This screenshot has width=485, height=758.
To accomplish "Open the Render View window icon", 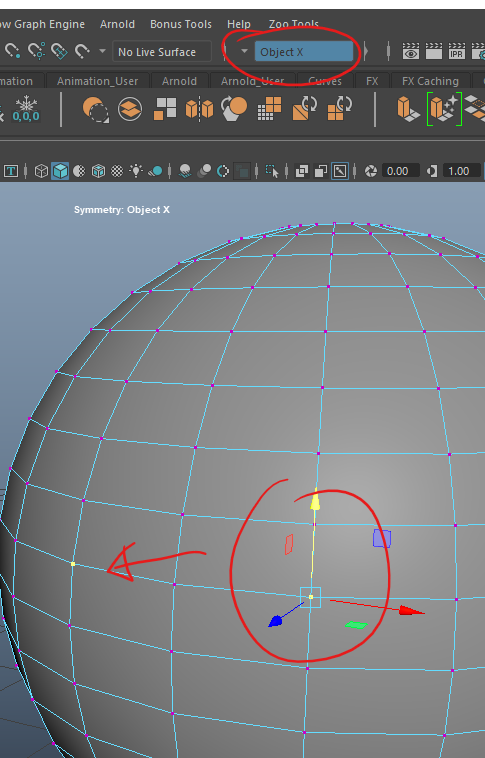I will tap(411, 51).
